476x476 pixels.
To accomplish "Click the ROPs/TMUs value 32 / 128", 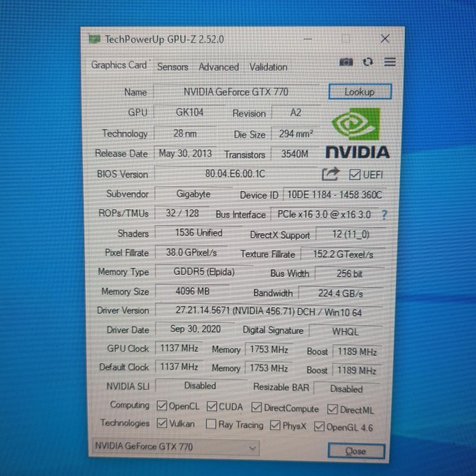I will click(x=182, y=213).
